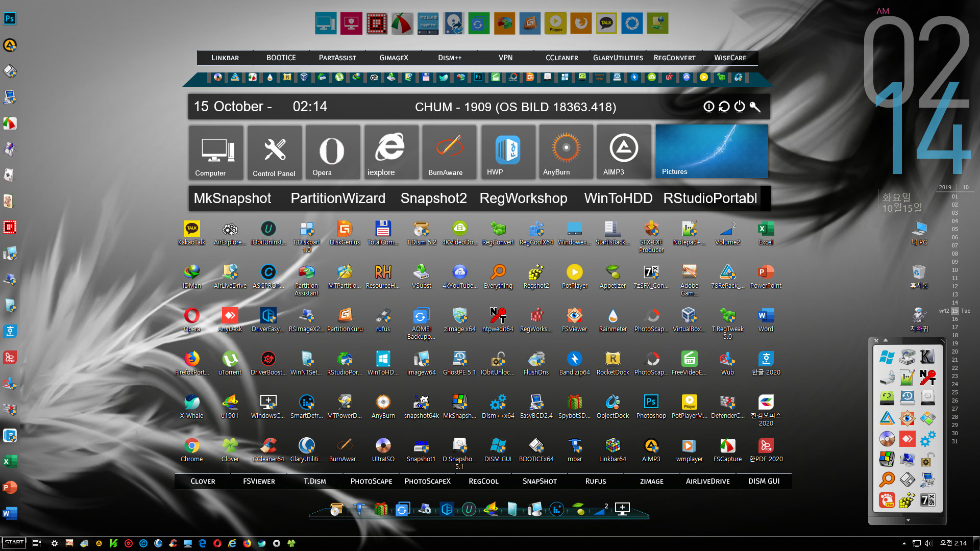Open the uTorrent shortcut
Viewport: 980px width, 551px height.
coord(230,363)
